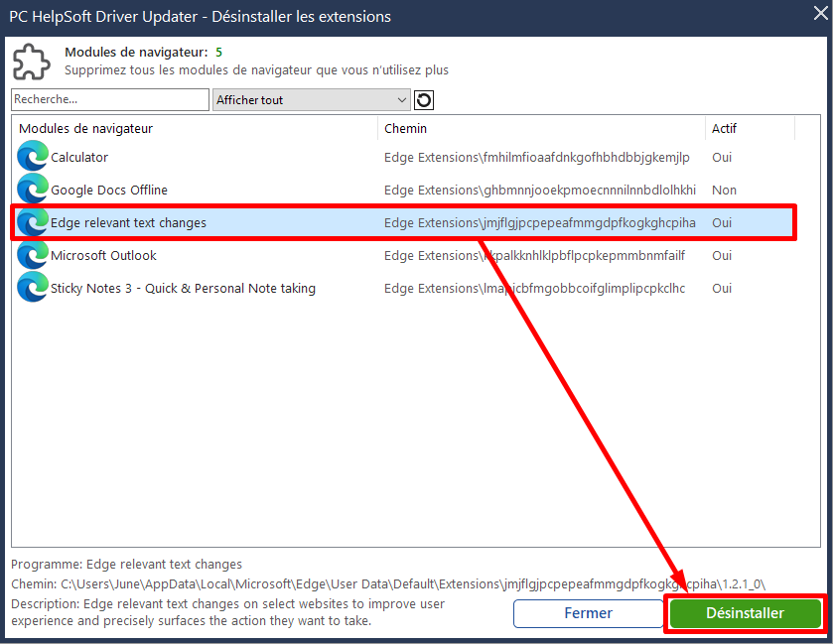Click the Description text of the extension

(228, 612)
